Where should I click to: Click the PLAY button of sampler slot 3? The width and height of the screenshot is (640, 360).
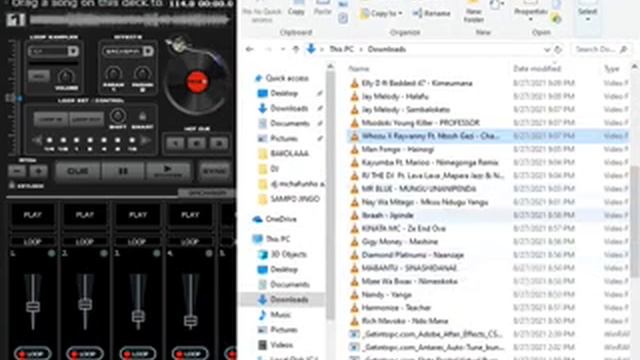[138, 215]
